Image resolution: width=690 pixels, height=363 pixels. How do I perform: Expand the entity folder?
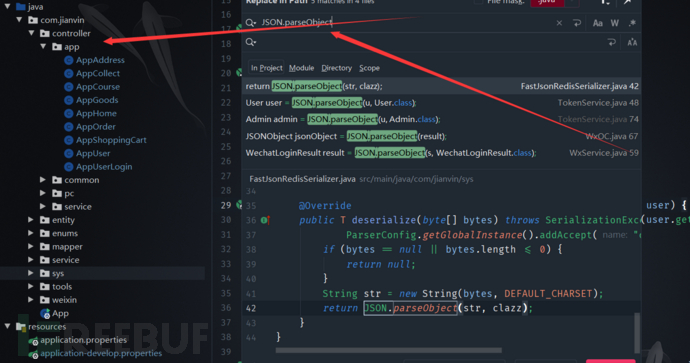point(31,220)
